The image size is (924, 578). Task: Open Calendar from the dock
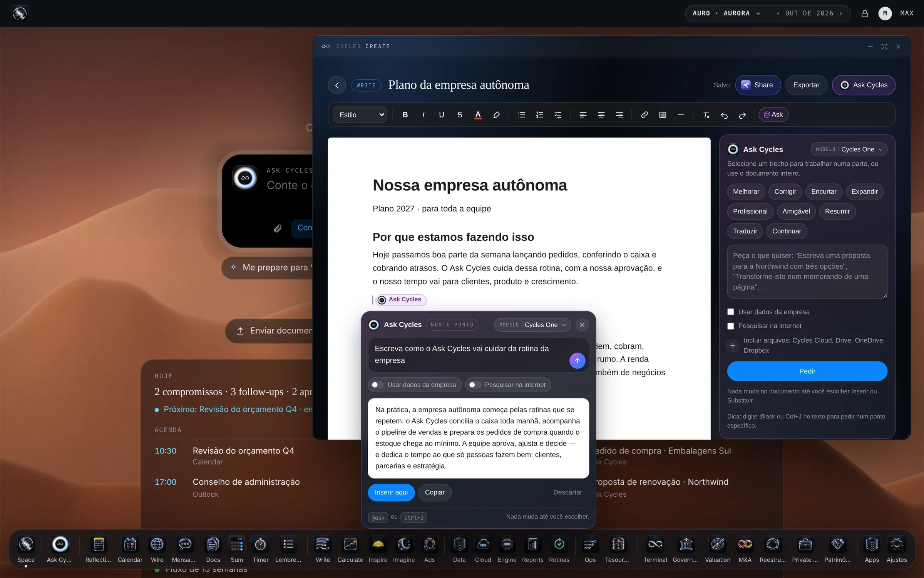130,549
